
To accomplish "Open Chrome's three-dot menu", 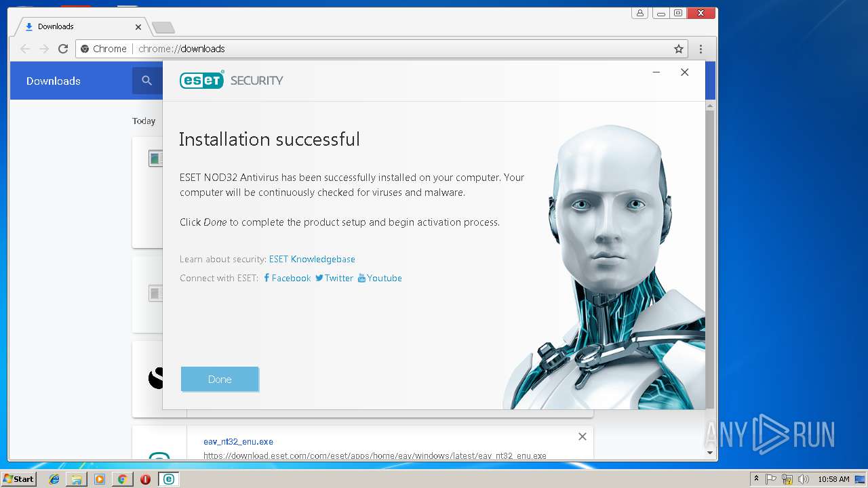I will pos(701,49).
